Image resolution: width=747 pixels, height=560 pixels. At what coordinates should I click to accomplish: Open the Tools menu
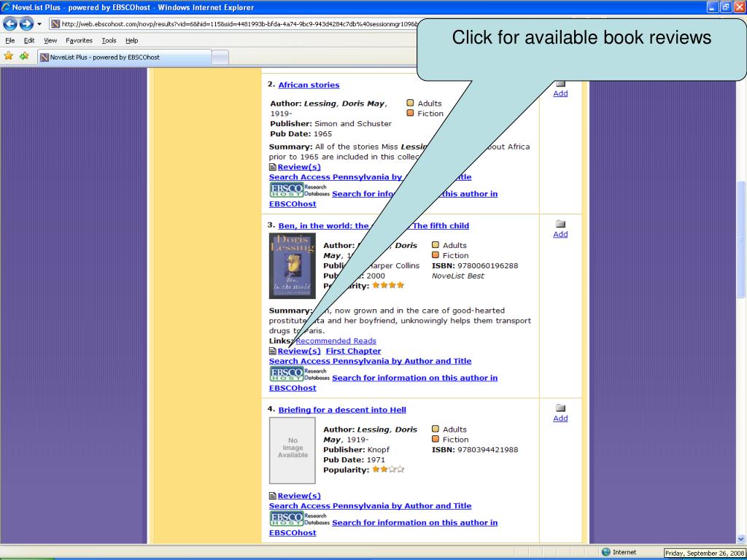click(109, 41)
